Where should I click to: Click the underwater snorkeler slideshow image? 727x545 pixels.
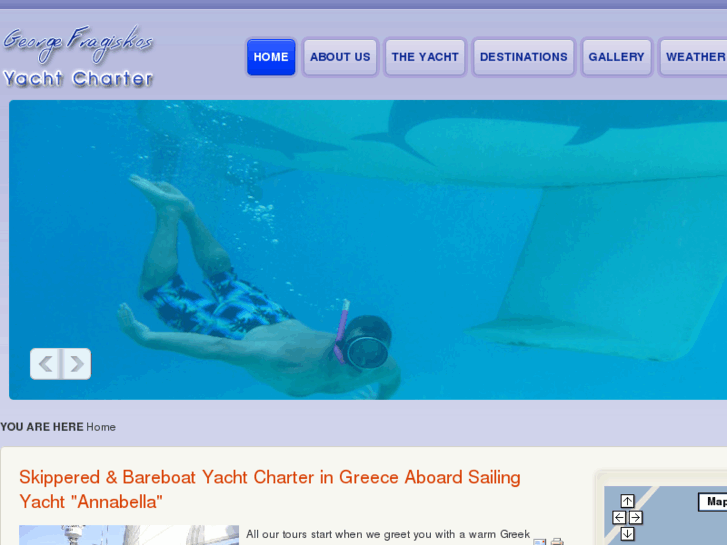[368, 250]
